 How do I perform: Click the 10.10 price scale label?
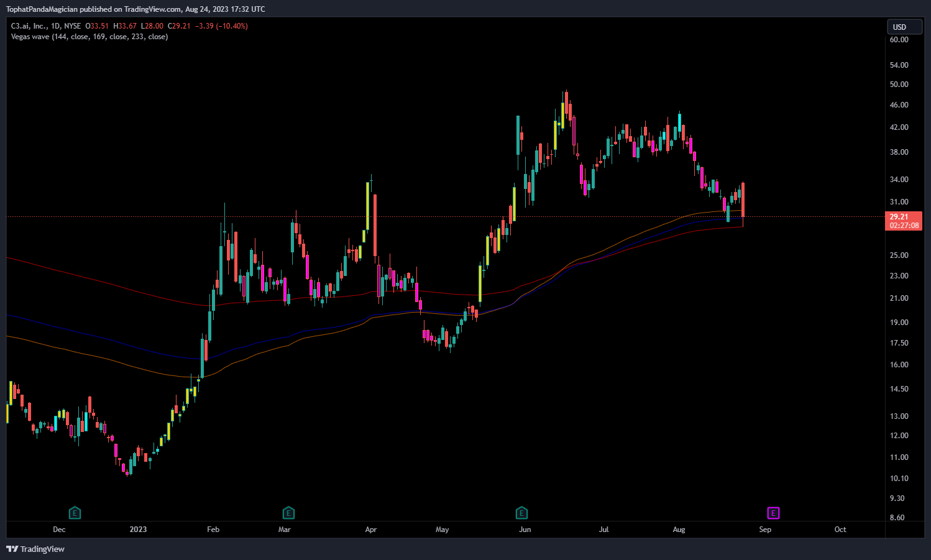click(x=899, y=479)
